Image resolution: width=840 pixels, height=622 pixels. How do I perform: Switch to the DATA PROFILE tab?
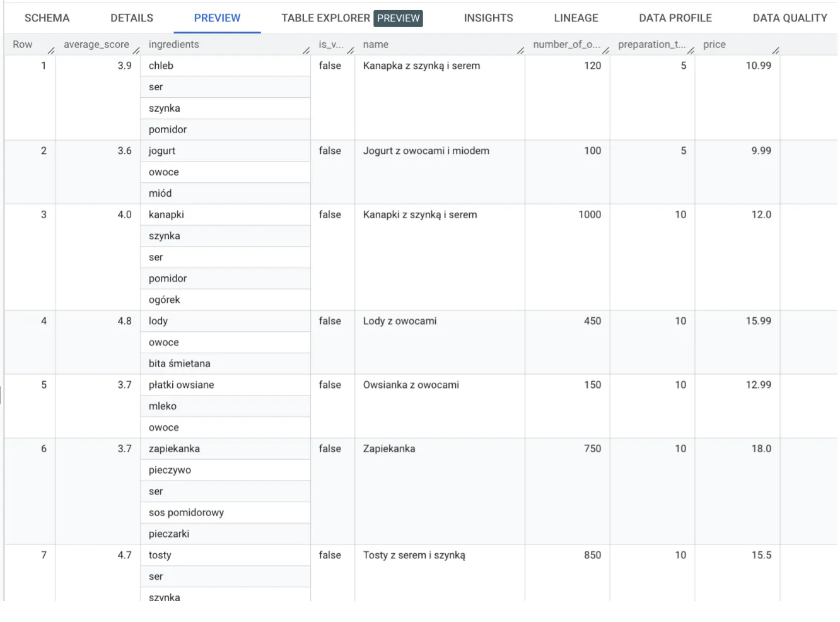click(x=675, y=18)
